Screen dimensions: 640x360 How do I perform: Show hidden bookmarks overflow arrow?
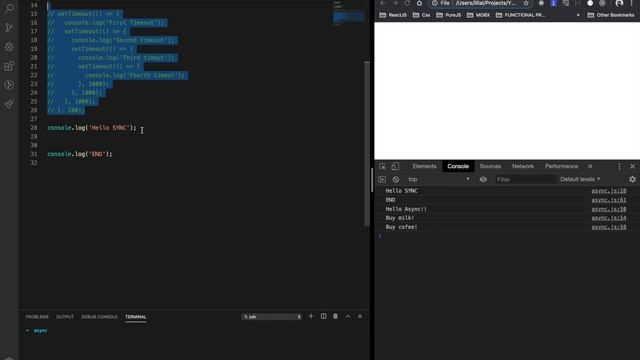coord(578,15)
